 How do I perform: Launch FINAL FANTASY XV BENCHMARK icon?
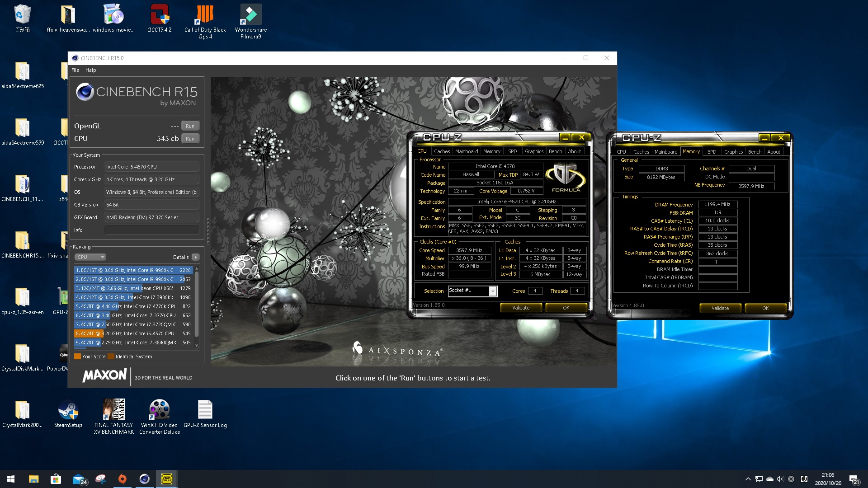(114, 417)
